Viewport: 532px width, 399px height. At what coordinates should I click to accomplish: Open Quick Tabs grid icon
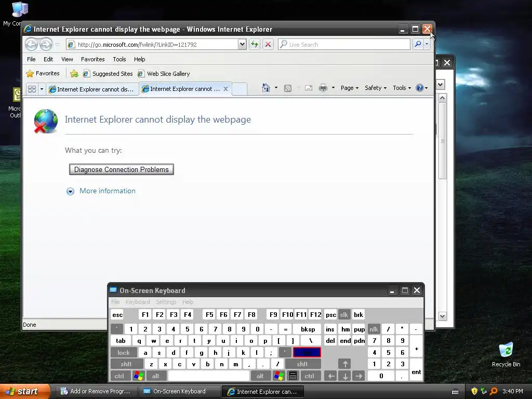(x=32, y=89)
